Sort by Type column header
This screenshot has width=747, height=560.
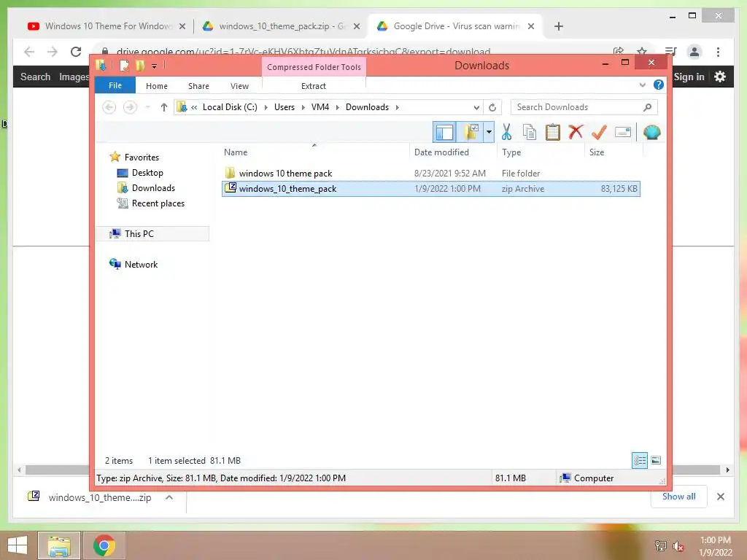pos(541,152)
